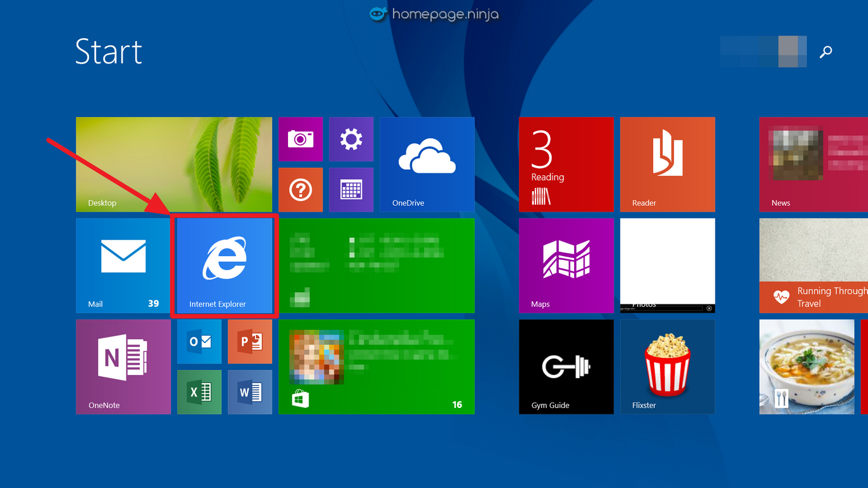Open the Maps tile
Screen dimensions: 868x488
click(567, 266)
